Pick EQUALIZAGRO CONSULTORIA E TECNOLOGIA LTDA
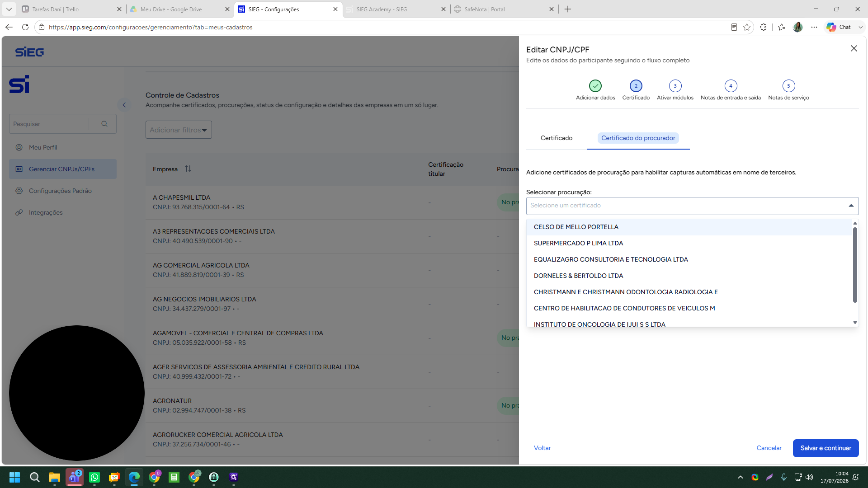This screenshot has height=488, width=868. pyautogui.click(x=689, y=259)
